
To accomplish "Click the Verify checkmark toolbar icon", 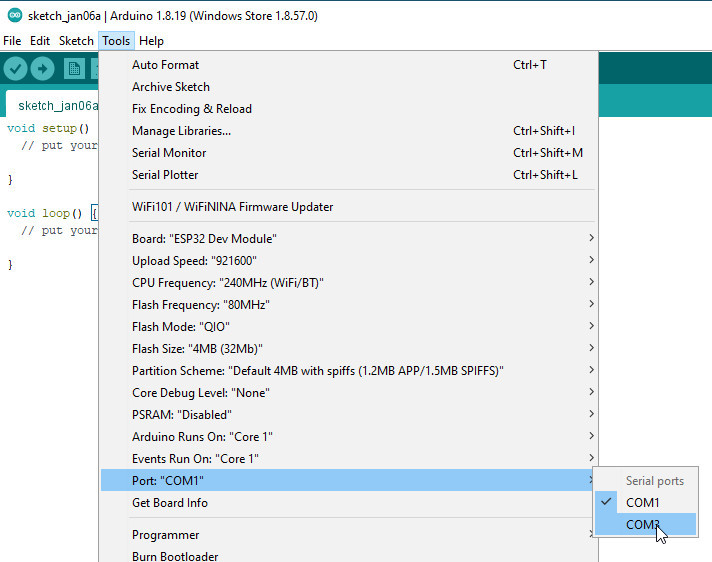I will click(x=15, y=69).
